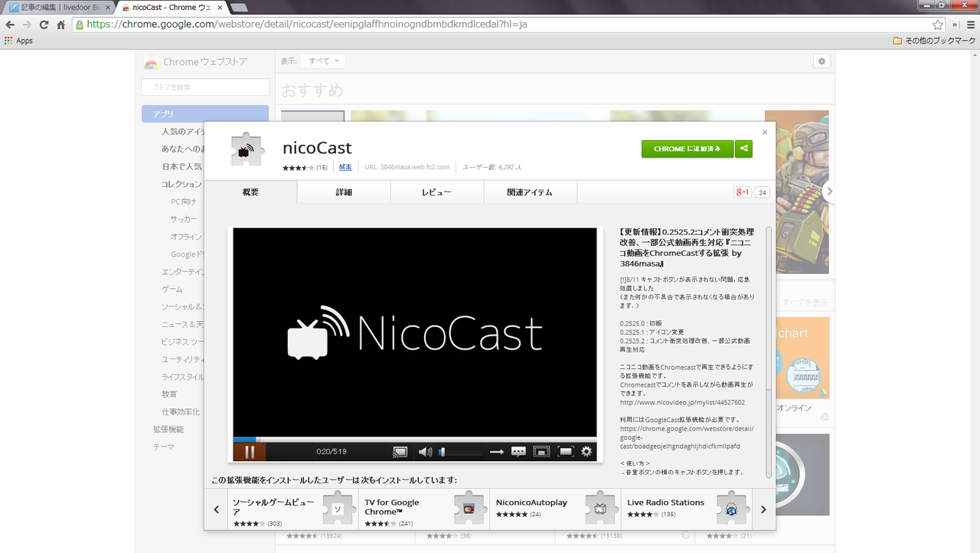980x553 pixels.
Task: Click the nicoCast star rating
Action: tap(299, 167)
